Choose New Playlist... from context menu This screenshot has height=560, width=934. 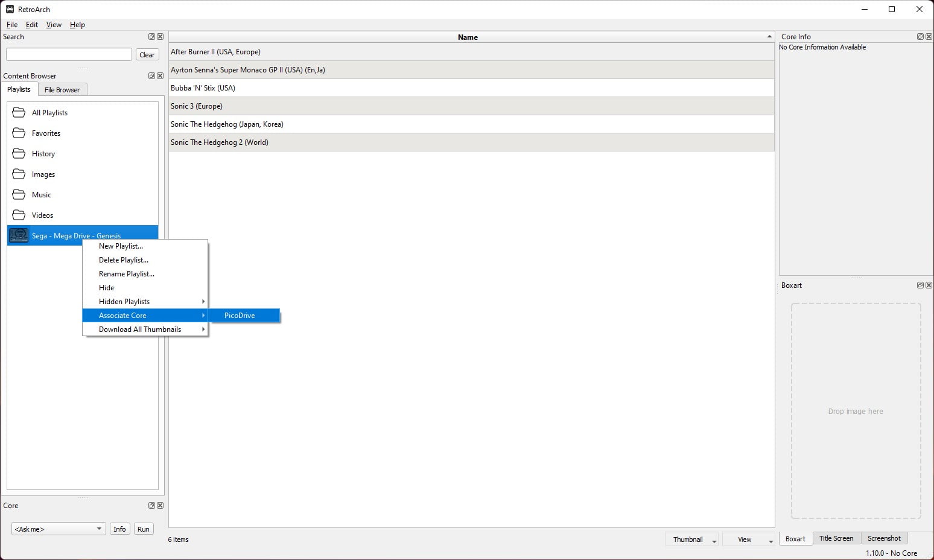coord(145,246)
